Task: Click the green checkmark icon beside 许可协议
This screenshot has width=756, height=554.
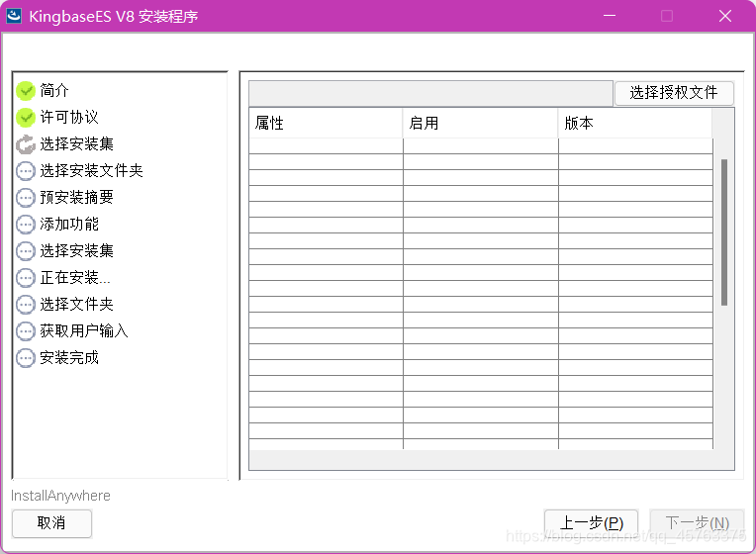Action: click(x=26, y=117)
